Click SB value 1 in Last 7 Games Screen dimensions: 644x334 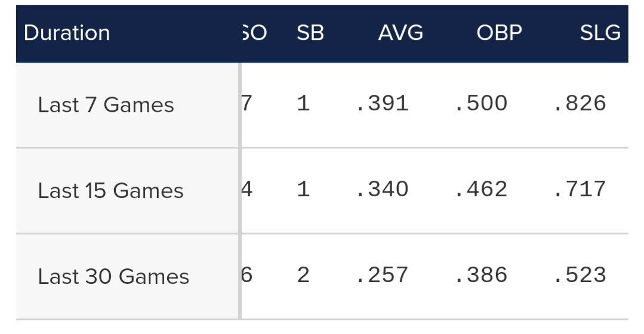303,103
